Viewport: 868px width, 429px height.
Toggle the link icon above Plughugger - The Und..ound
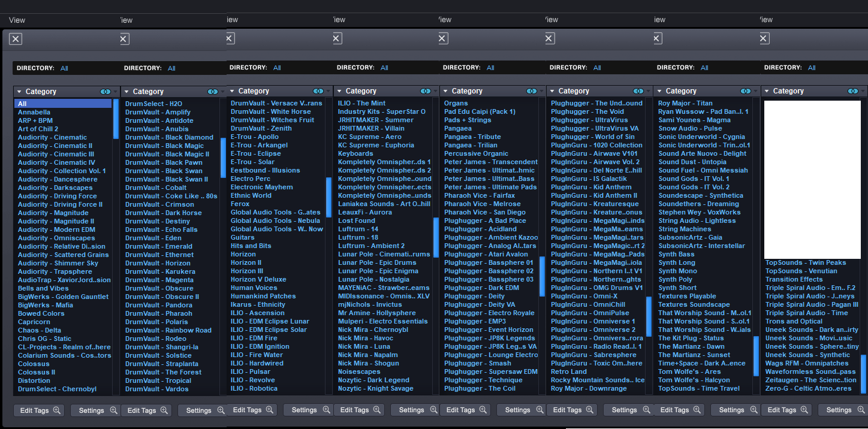point(638,91)
